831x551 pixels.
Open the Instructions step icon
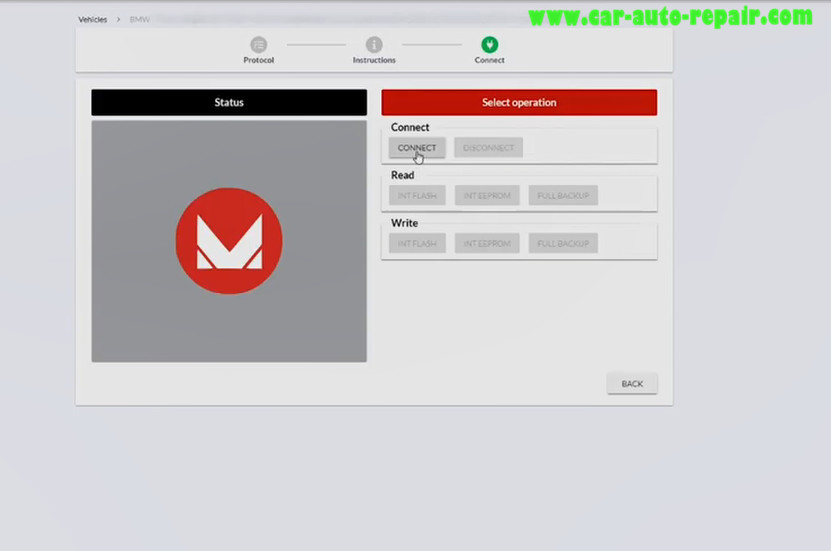(374, 45)
